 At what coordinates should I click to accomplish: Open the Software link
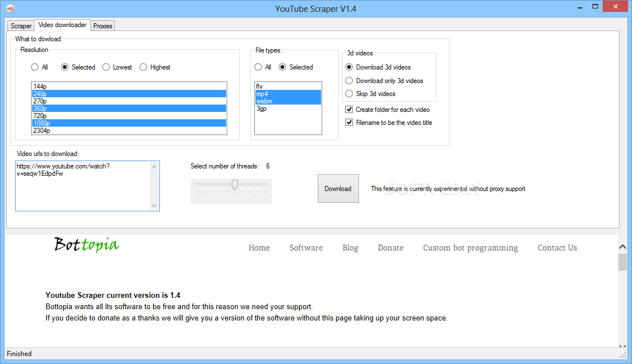(306, 248)
